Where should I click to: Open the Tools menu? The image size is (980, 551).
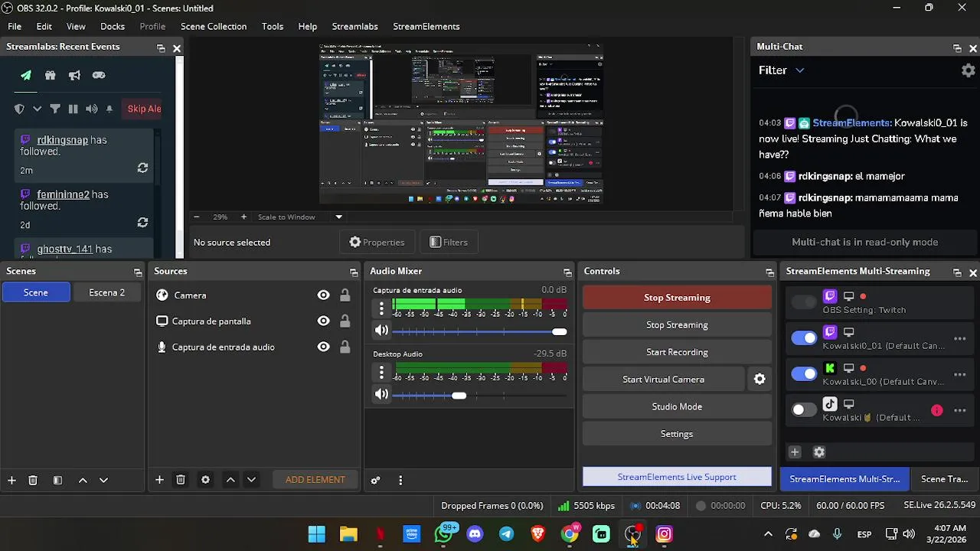[x=273, y=26]
